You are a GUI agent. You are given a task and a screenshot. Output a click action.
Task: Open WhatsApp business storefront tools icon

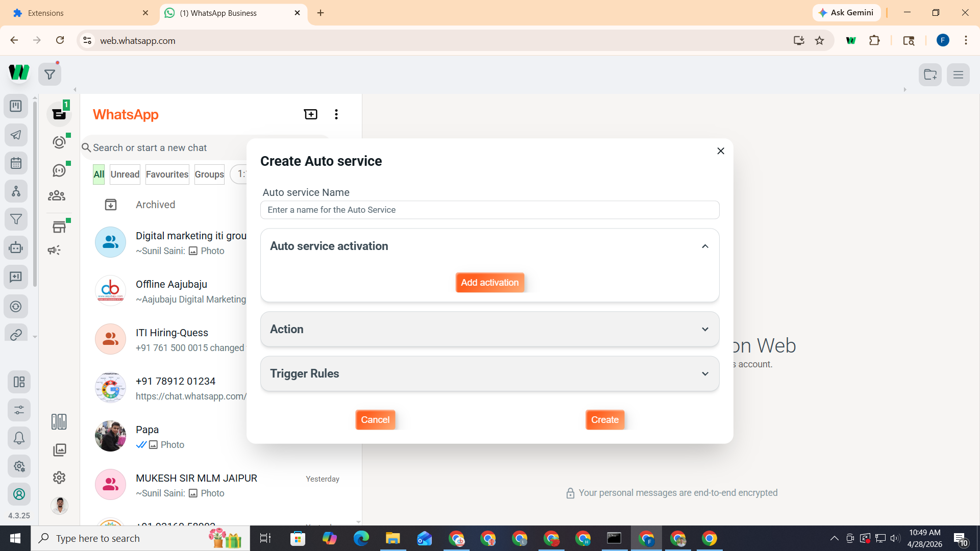tap(59, 227)
